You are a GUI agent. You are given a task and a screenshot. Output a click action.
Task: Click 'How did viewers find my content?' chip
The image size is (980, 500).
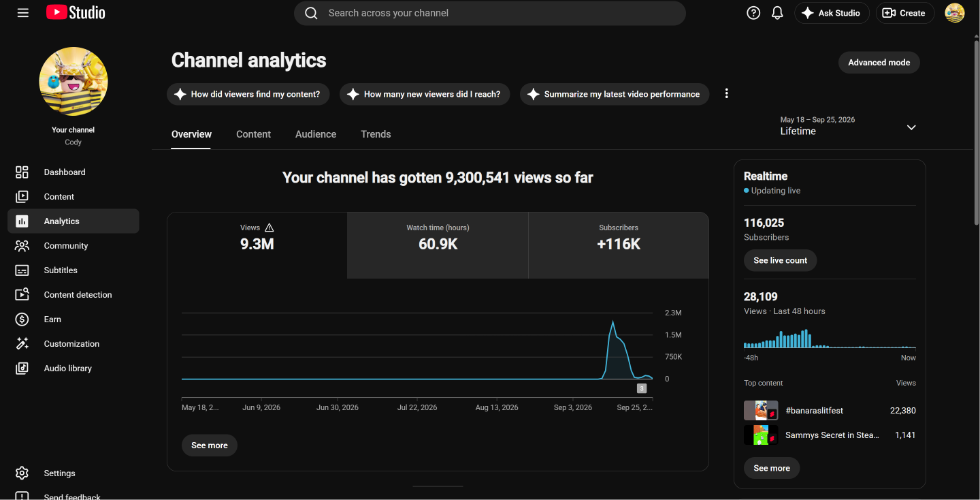tap(248, 94)
